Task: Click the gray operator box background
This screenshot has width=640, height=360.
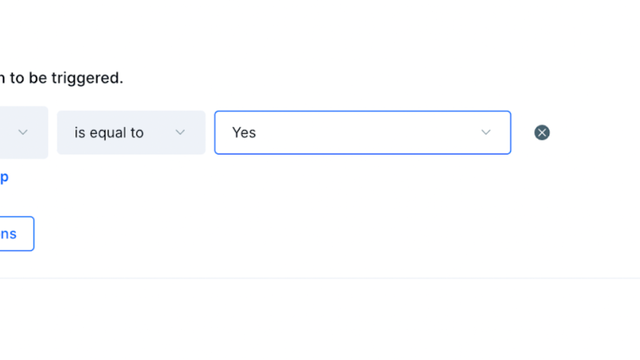Action: pos(131,133)
